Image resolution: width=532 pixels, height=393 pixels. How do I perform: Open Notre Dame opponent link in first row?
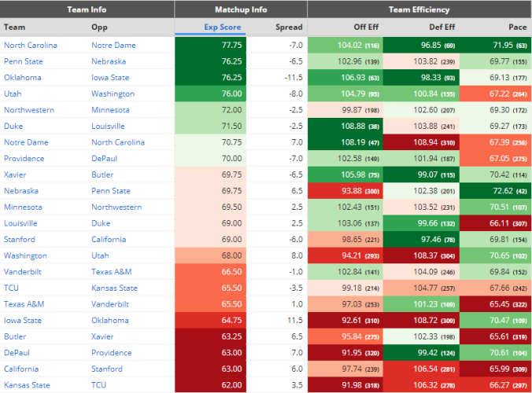[x=113, y=45]
